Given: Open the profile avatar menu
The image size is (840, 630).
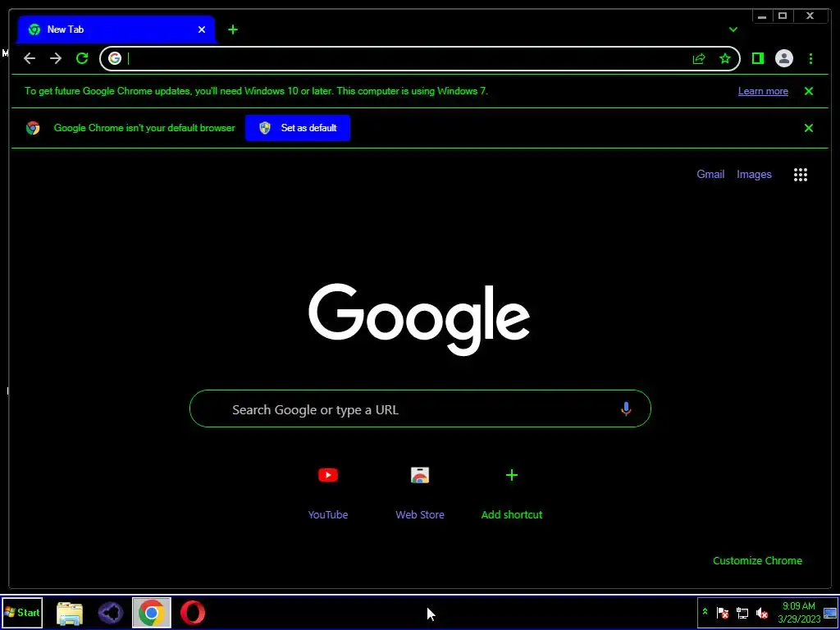Looking at the screenshot, I should [x=783, y=58].
